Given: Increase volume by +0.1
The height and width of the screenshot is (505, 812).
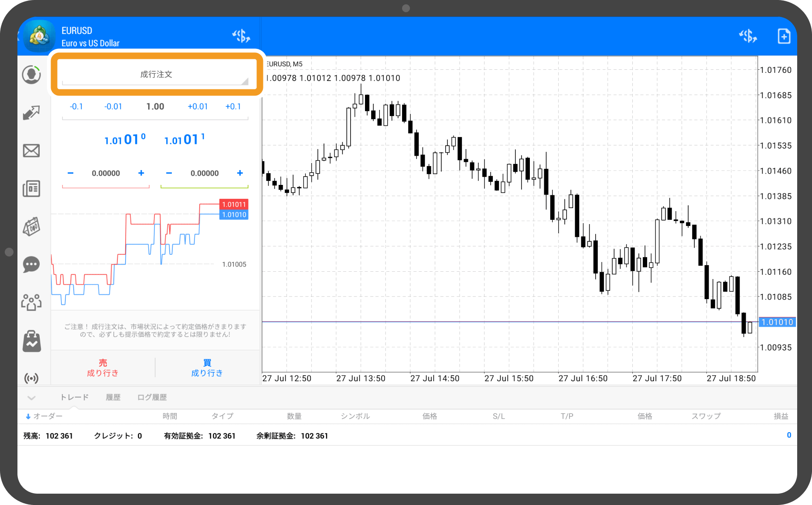Looking at the screenshot, I should pyautogui.click(x=233, y=106).
